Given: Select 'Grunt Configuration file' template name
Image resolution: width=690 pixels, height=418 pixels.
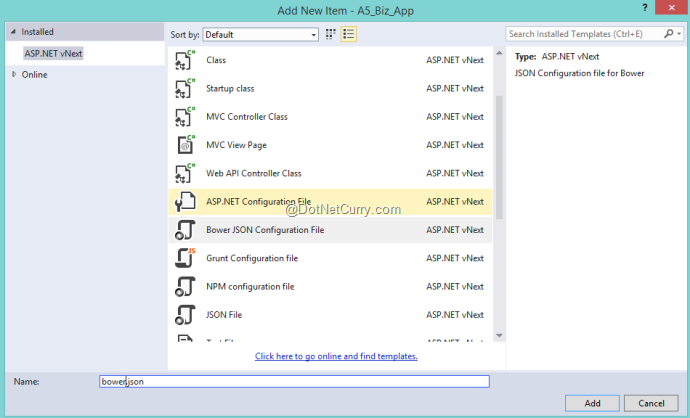Looking at the screenshot, I should [252, 258].
